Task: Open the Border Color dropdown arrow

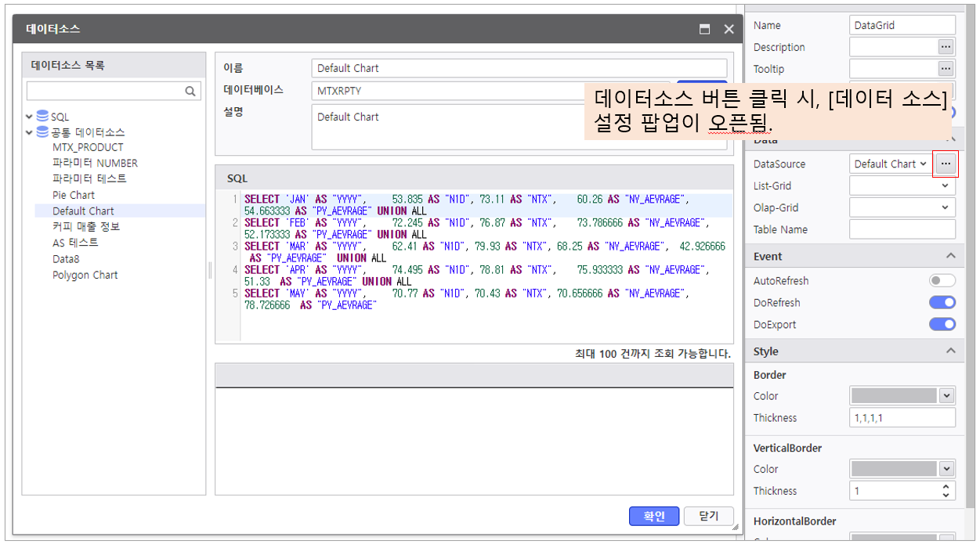Action: click(x=946, y=396)
